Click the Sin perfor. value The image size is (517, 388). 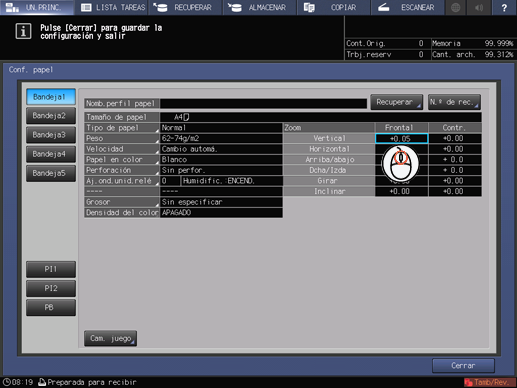click(221, 170)
